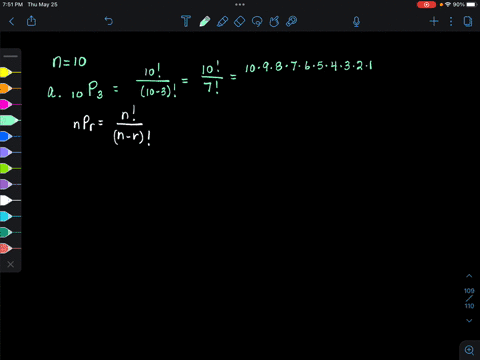
Task: Pick the cyan pen
Action: [x=10, y=216]
